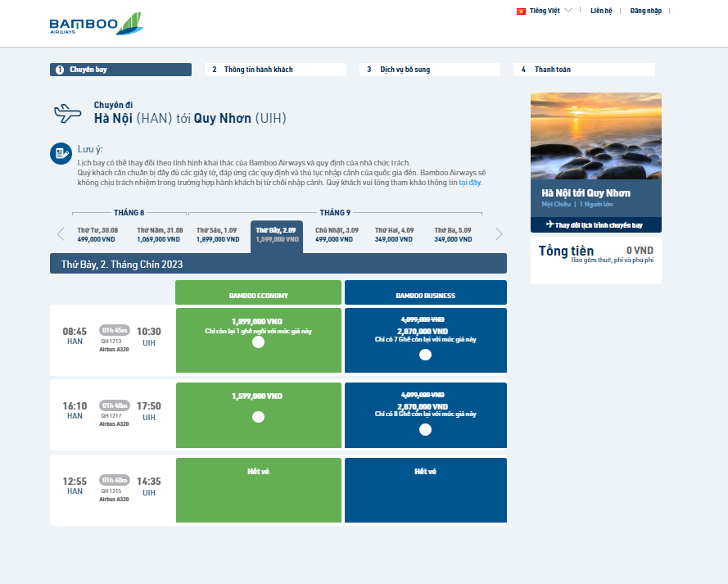
Task: Go to Thanh toán step
Action: 584,70
